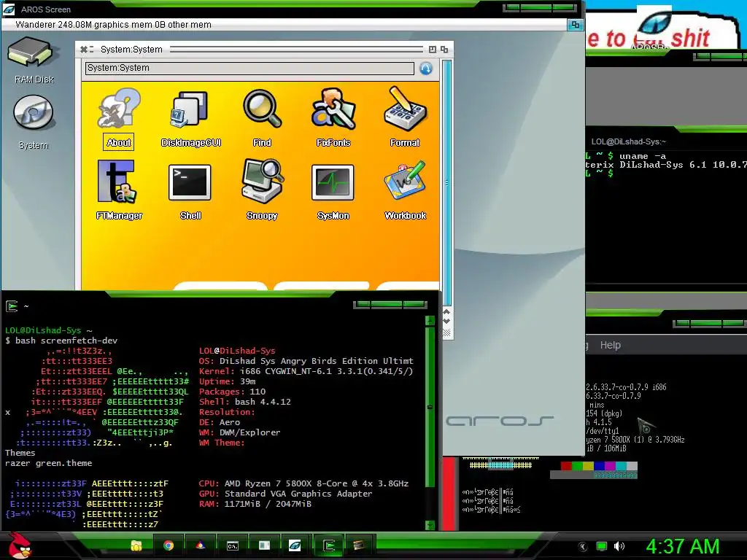The image size is (747, 560).
Task: Click the Angry Birds start button
Action: tap(19, 545)
